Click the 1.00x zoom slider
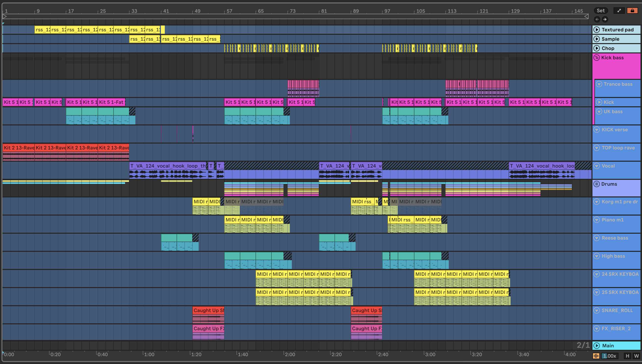The width and height of the screenshot is (642, 364). pyautogui.click(x=609, y=356)
